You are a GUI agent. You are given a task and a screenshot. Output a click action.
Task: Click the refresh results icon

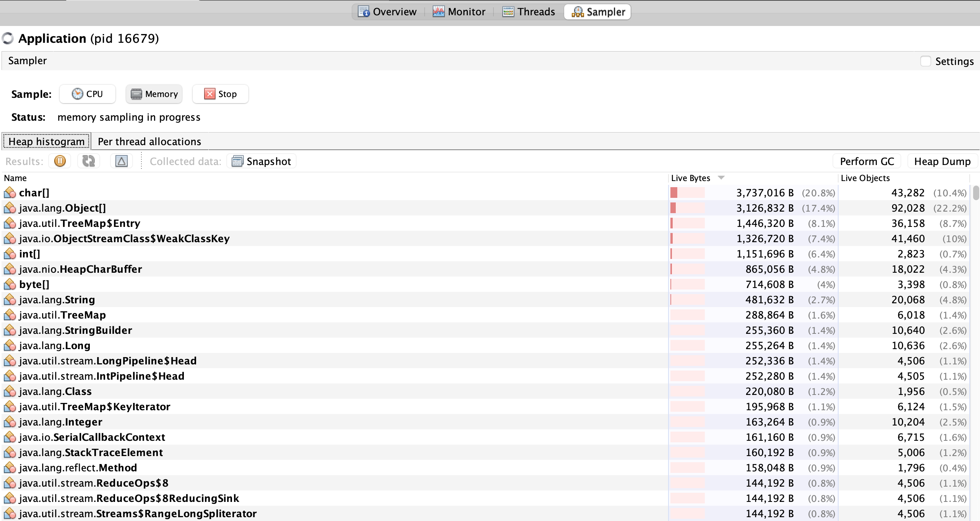tap(89, 161)
